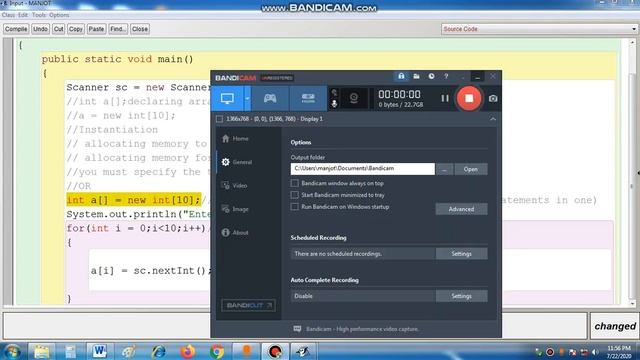This screenshot has width=640, height=360.
Task: Open Microsoft Word from taskbar
Action: pyautogui.click(x=99, y=351)
